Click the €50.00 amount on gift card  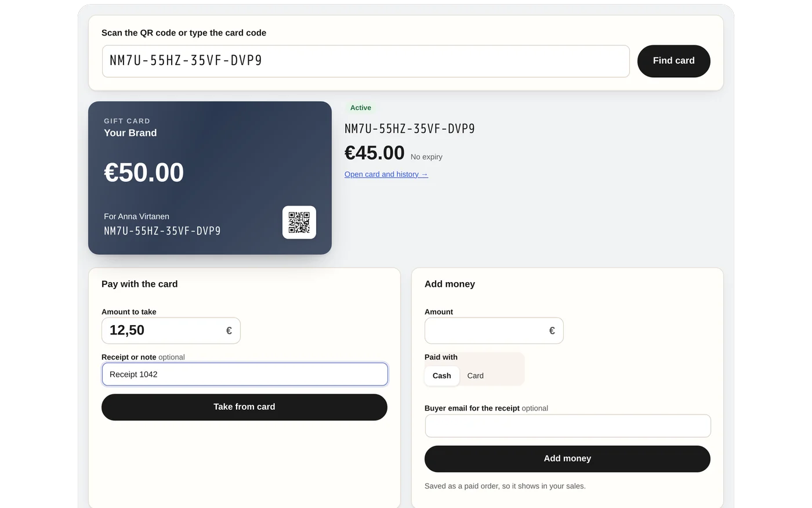[144, 172]
